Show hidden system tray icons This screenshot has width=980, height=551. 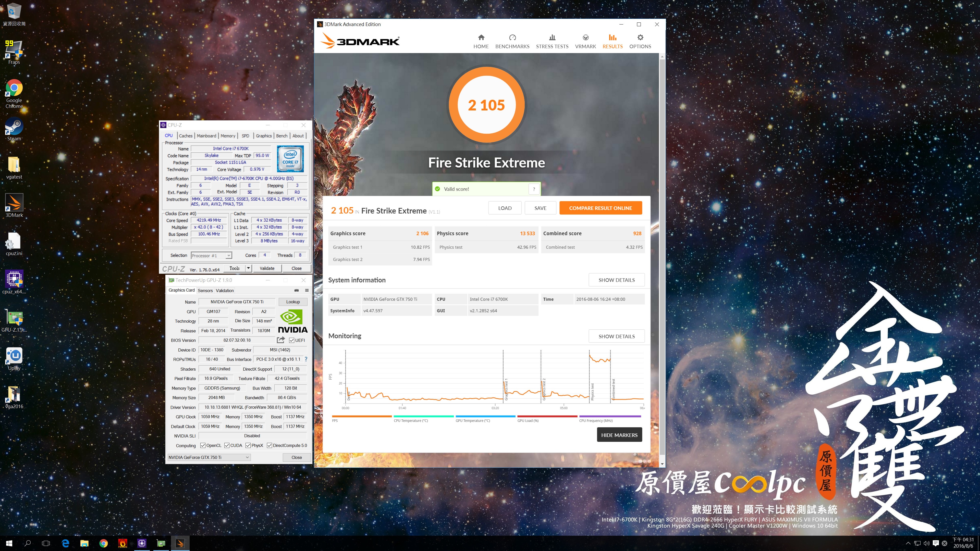click(908, 543)
